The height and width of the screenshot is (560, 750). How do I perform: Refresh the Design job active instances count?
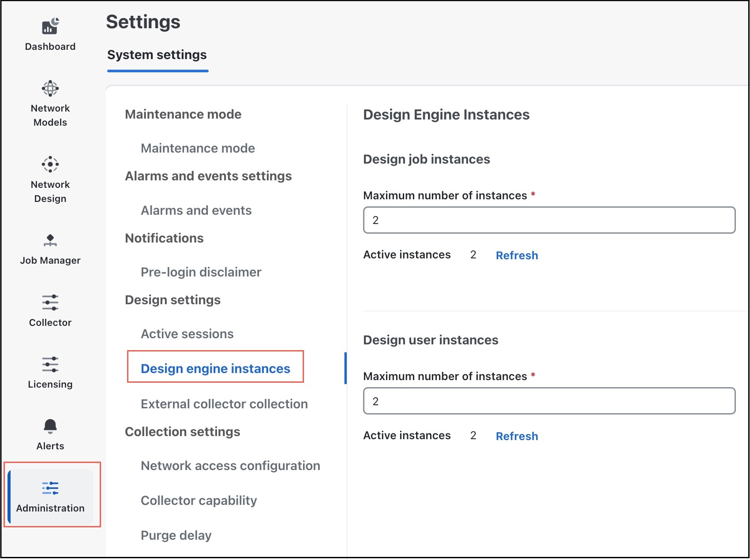point(517,255)
